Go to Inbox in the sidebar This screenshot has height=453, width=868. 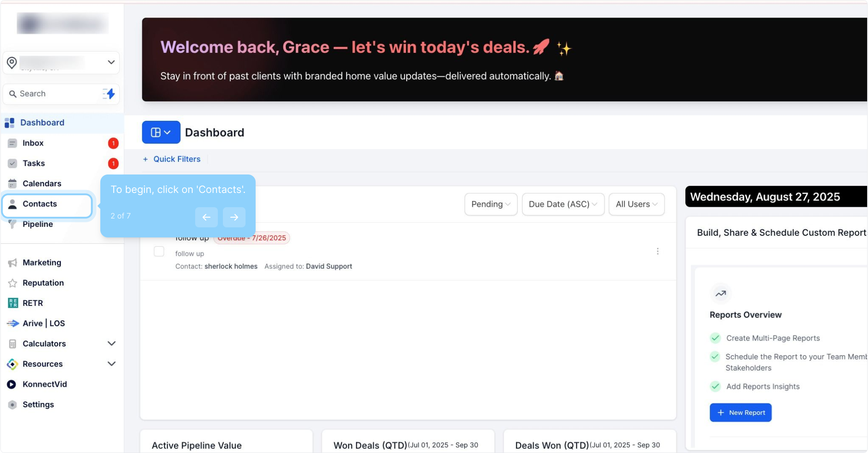click(33, 143)
